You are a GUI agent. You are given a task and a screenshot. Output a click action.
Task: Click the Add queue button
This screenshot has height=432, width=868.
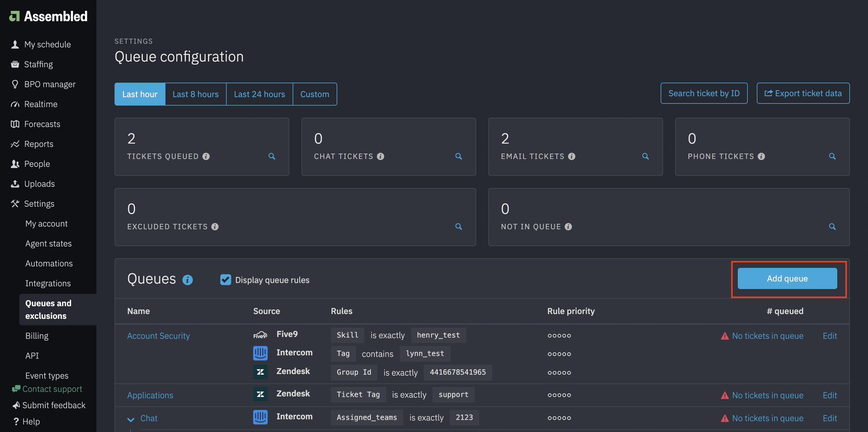point(787,278)
